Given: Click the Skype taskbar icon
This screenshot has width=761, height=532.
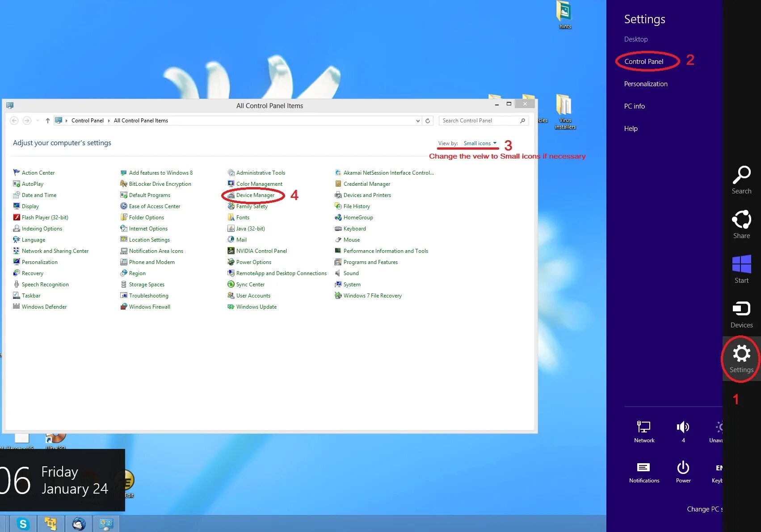Looking at the screenshot, I should (x=23, y=524).
